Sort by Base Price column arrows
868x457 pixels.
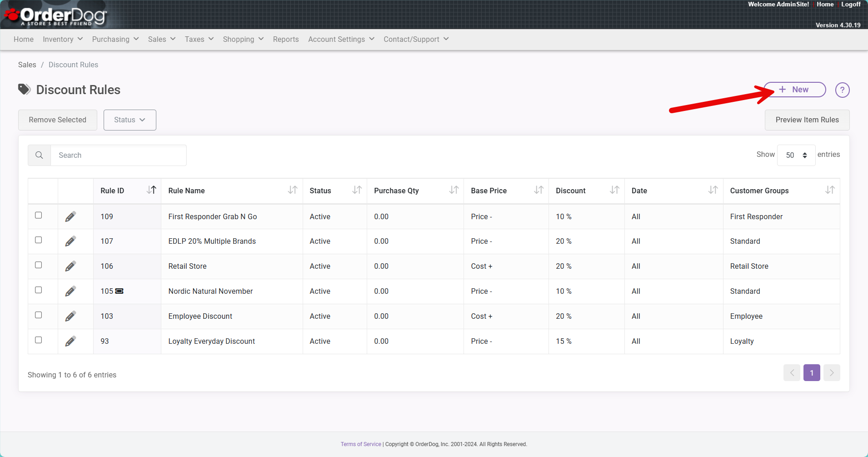tap(539, 190)
